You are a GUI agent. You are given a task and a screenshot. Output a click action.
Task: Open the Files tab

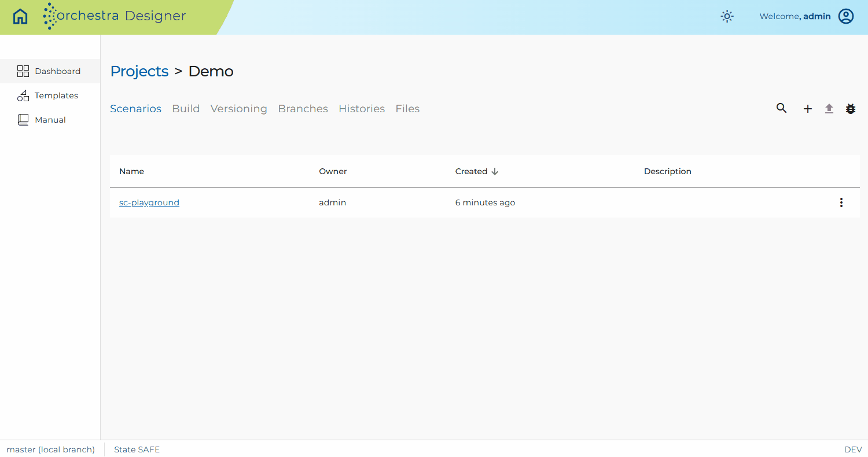[x=407, y=109]
